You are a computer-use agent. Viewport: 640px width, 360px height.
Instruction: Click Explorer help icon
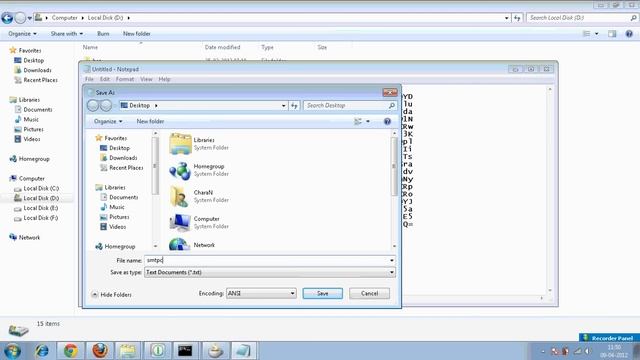tap(629, 34)
